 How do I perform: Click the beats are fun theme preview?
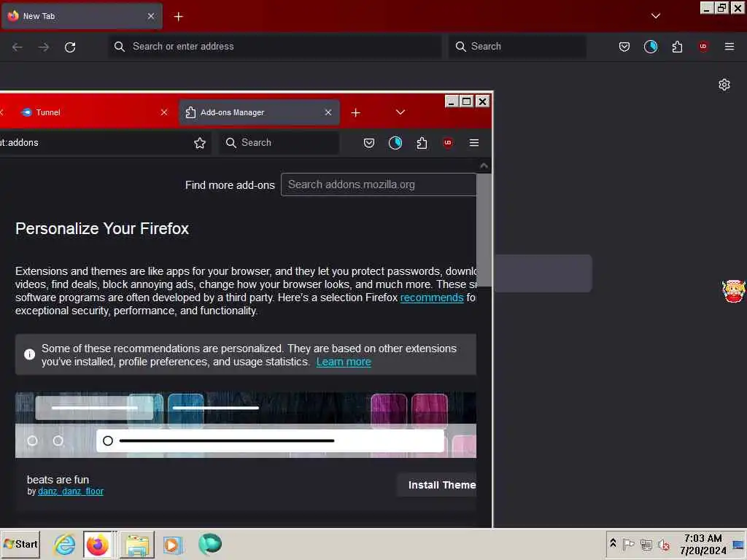pos(245,425)
